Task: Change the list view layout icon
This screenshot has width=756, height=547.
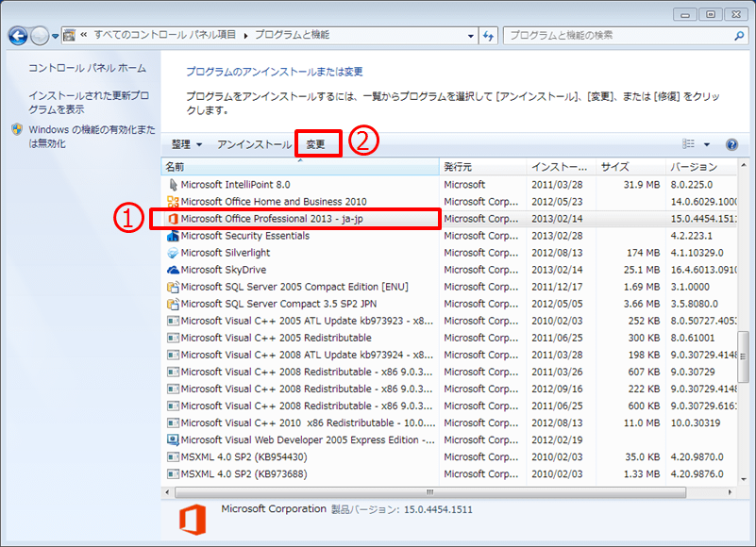Action: tap(688, 143)
